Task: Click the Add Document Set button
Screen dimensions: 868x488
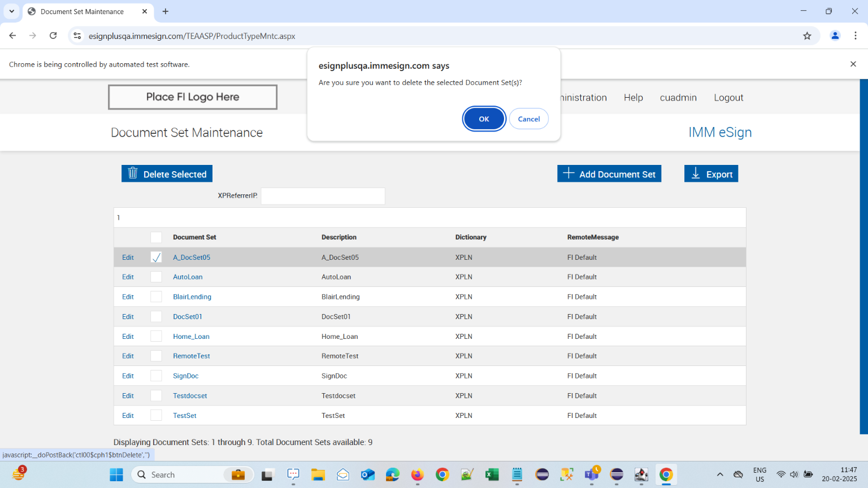Action: pos(609,174)
